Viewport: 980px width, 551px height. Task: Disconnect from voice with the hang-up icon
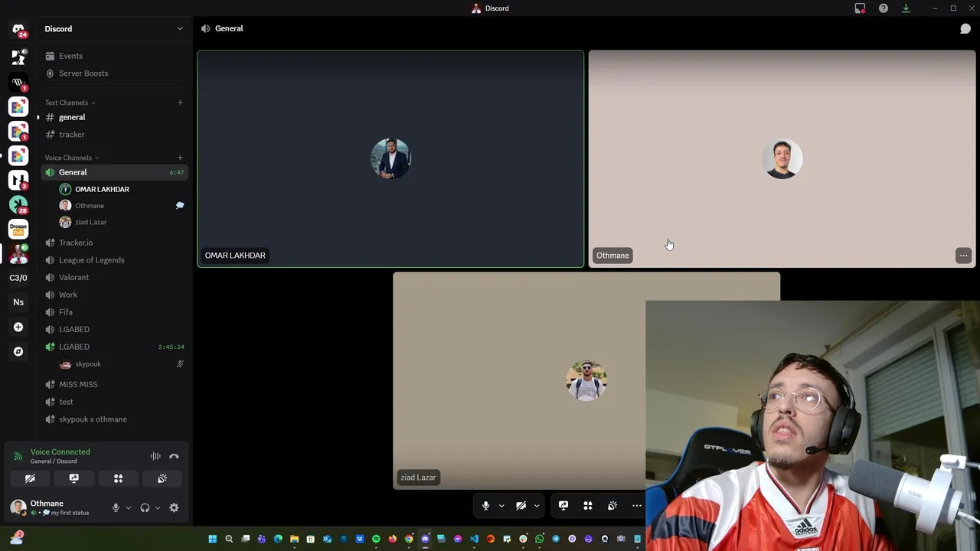tap(174, 456)
